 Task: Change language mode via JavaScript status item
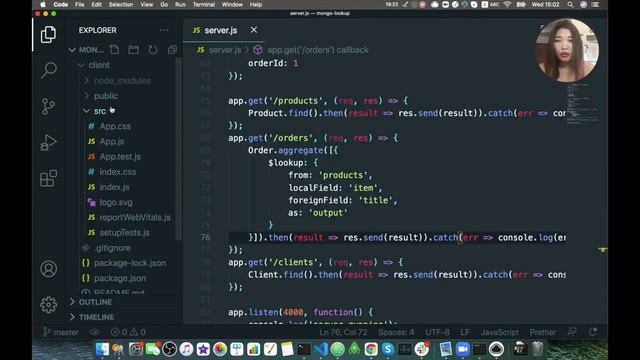[x=500, y=332]
